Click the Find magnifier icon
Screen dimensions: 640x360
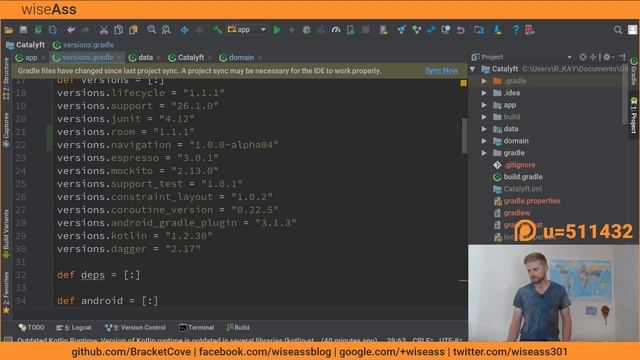[151, 30]
